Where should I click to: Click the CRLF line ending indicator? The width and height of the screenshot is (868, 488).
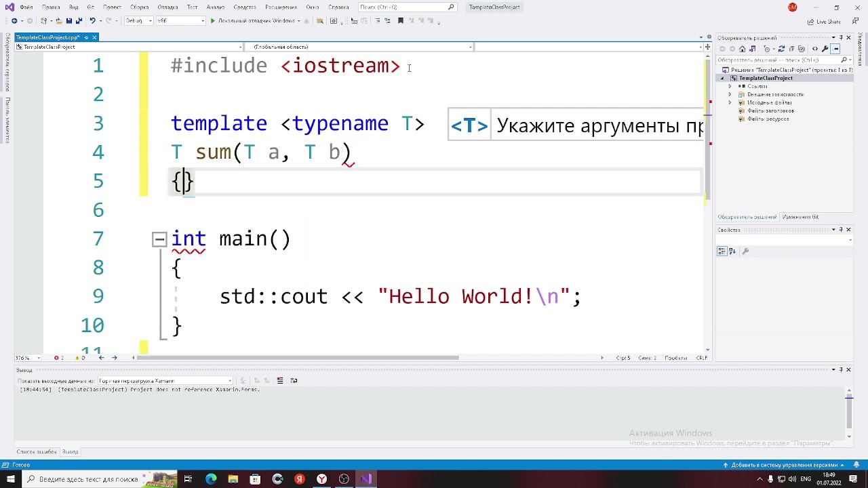pyautogui.click(x=701, y=358)
